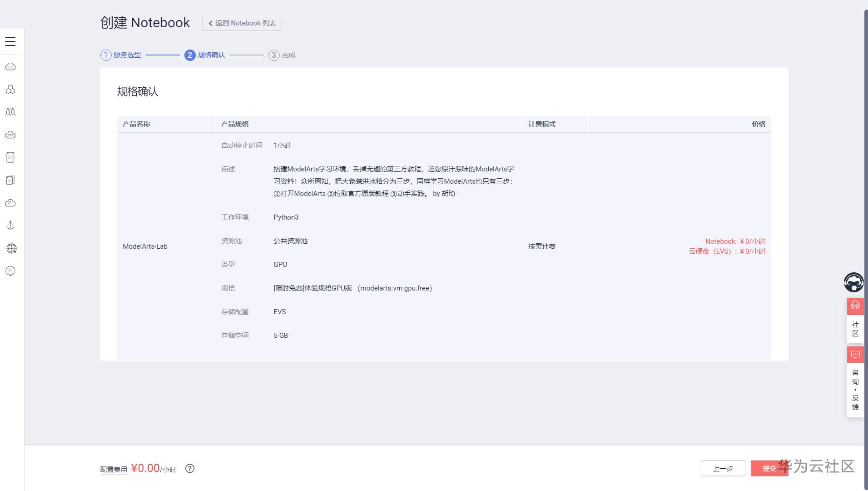Click the 类型 label
The height and width of the screenshot is (491, 868).
tap(228, 265)
